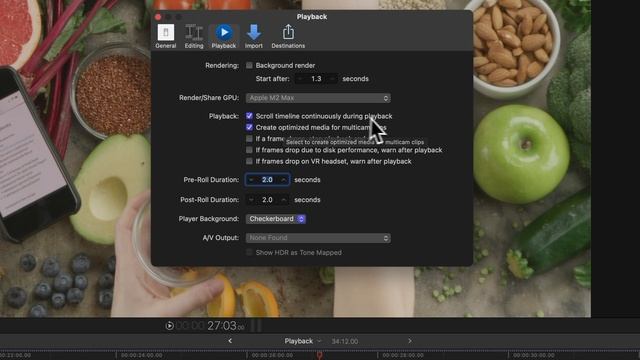Open the Render/Share GPU dropdown
This screenshot has width=640, height=360.
click(318, 98)
